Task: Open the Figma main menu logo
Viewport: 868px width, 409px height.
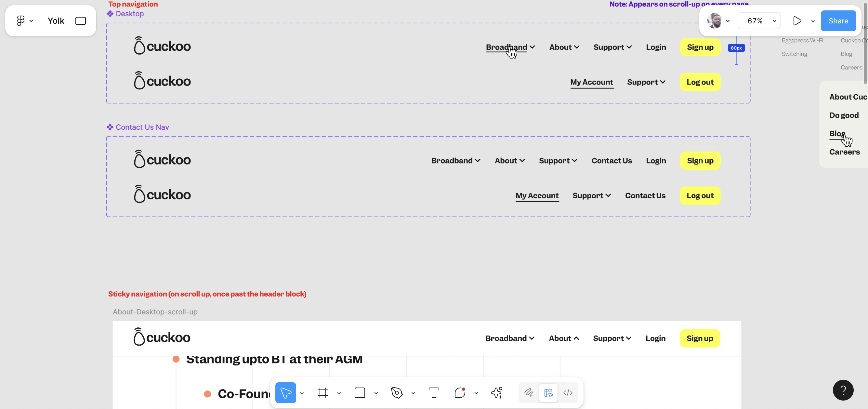Action: [21, 21]
